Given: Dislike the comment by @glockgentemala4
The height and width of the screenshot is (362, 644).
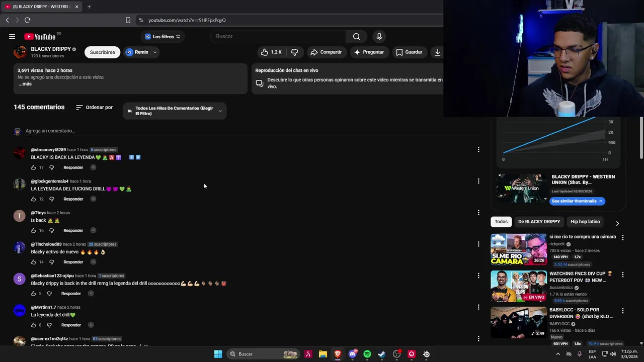Looking at the screenshot, I should [51, 199].
